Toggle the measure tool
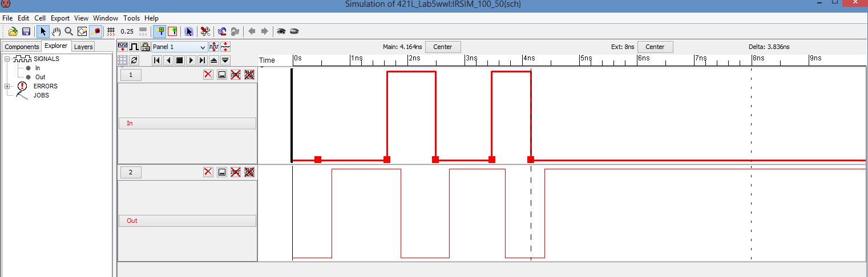868x277 pixels. tap(95, 31)
